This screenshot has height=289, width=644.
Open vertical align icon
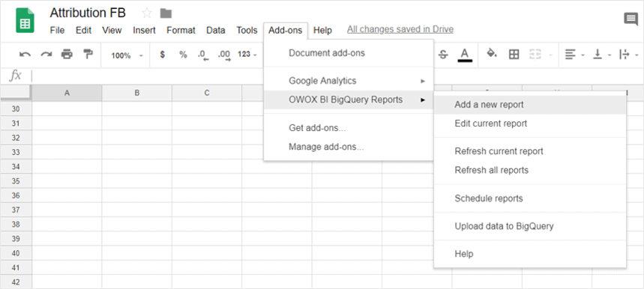[x=598, y=55]
